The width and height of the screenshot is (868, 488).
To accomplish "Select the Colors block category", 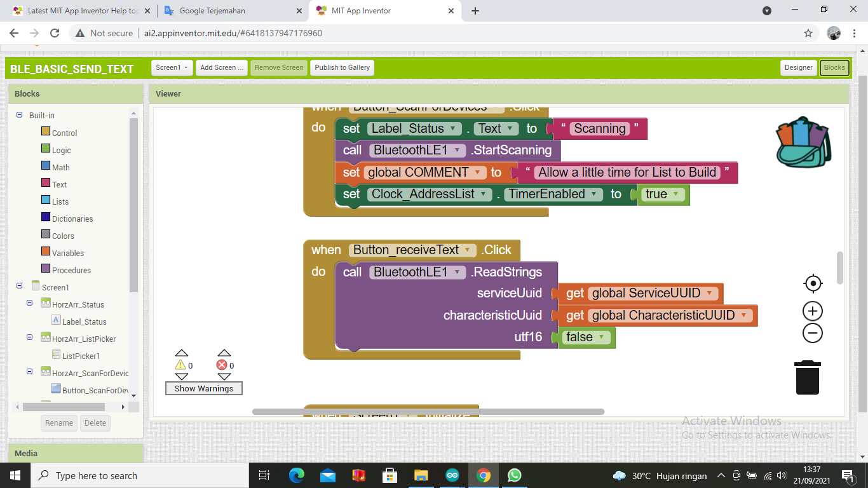I will click(x=63, y=236).
